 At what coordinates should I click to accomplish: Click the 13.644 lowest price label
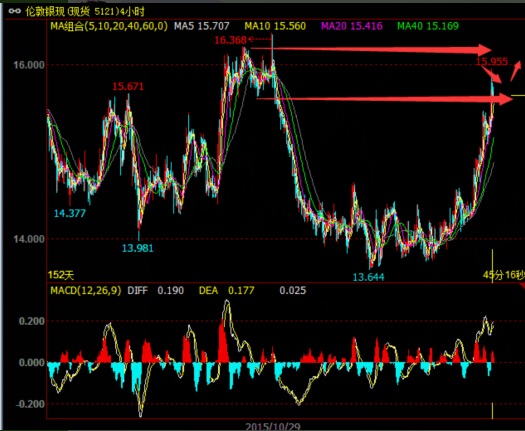pos(368,277)
